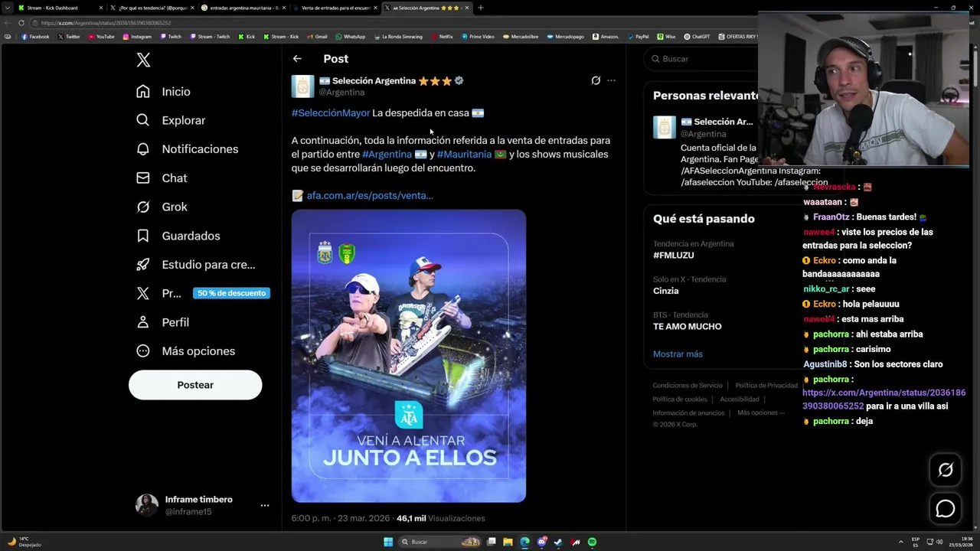980x551 pixels.
Task: Open Guardados bookmarks in the sidebar
Action: tap(178, 236)
